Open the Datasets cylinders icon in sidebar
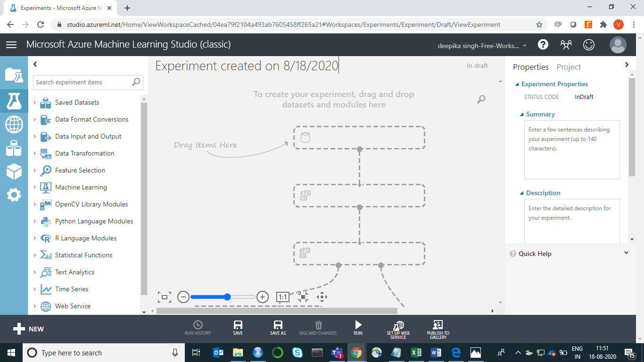Screen dimensions: 644x362 tap(14, 148)
